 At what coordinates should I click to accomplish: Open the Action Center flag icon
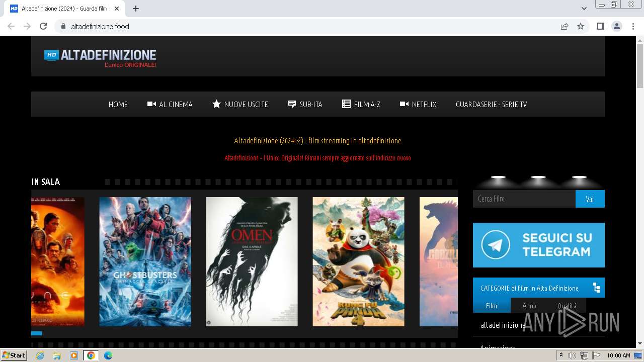pos(596,355)
